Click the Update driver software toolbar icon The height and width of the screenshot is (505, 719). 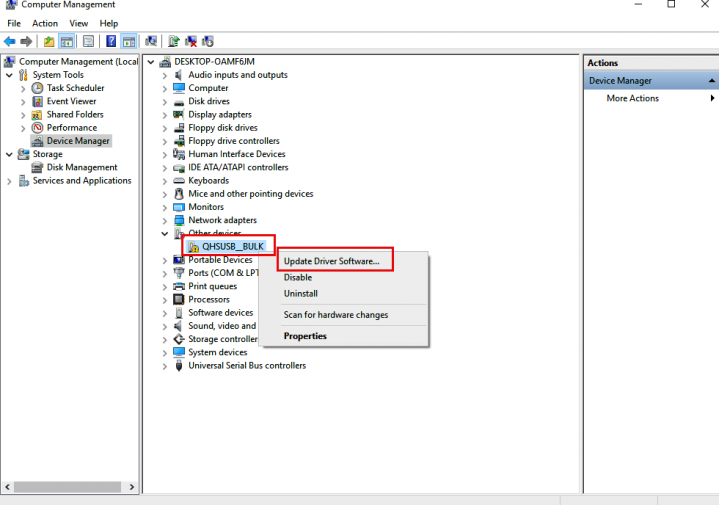point(173,41)
